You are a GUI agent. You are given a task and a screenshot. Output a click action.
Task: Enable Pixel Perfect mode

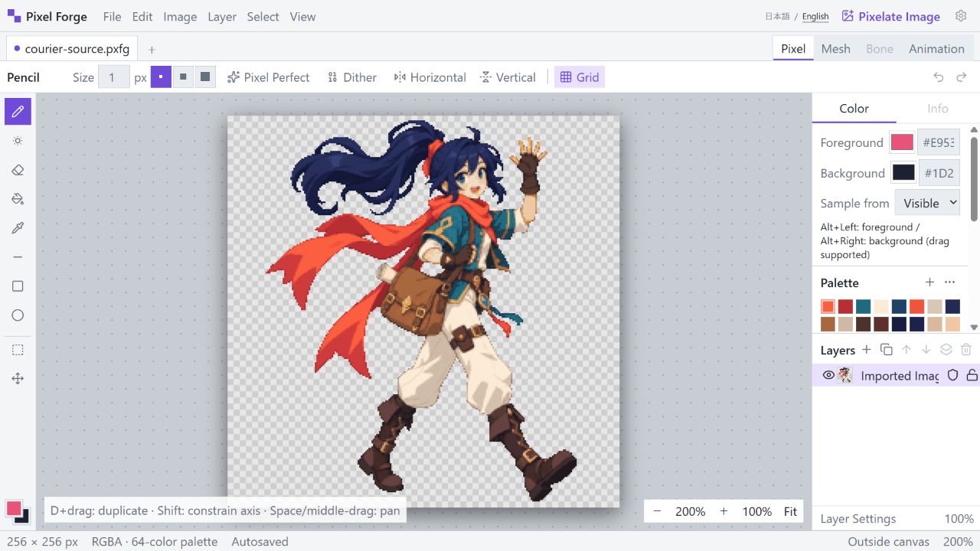(269, 77)
